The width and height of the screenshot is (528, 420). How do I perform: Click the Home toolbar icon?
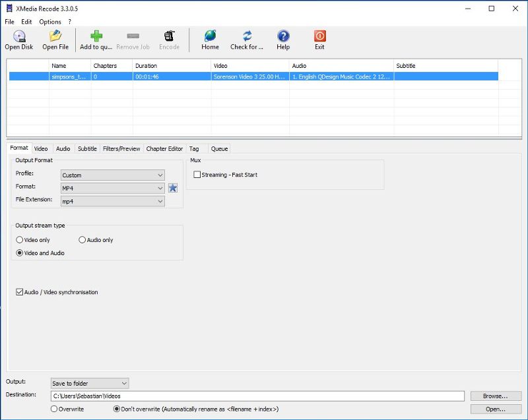(x=210, y=40)
